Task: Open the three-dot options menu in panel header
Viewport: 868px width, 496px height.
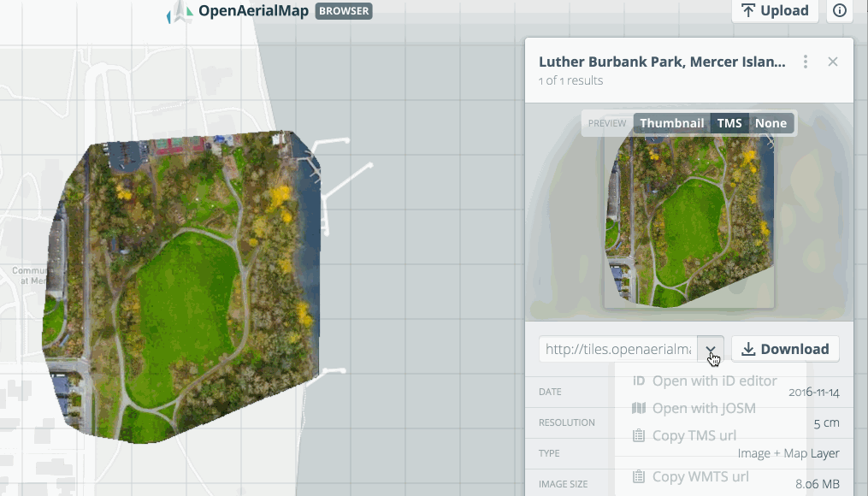Action: pyautogui.click(x=805, y=62)
